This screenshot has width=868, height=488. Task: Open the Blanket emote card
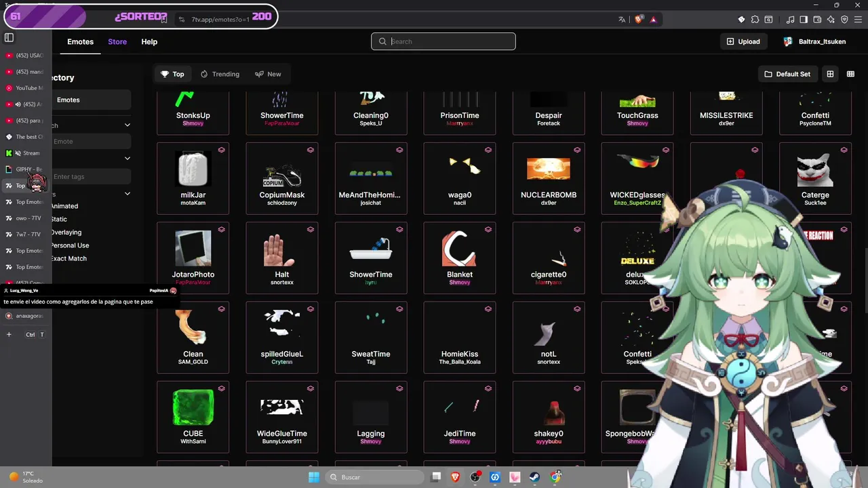click(460, 258)
